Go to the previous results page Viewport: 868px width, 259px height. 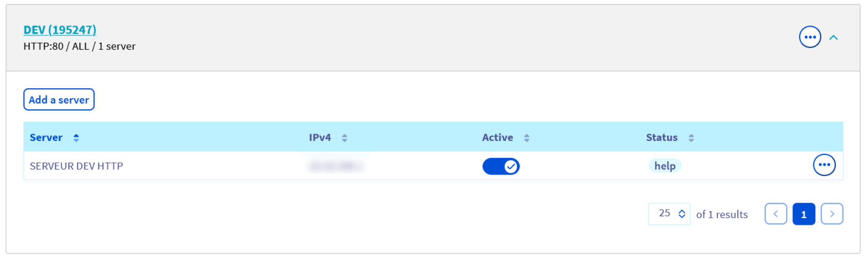click(x=776, y=214)
